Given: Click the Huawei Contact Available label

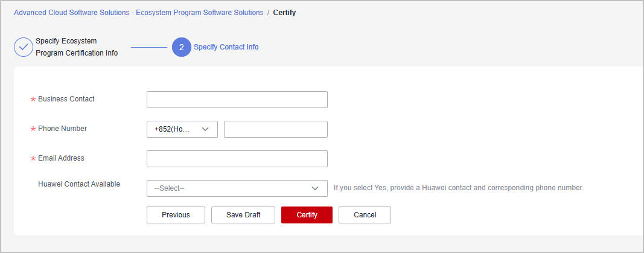Looking at the screenshot, I should [x=79, y=184].
